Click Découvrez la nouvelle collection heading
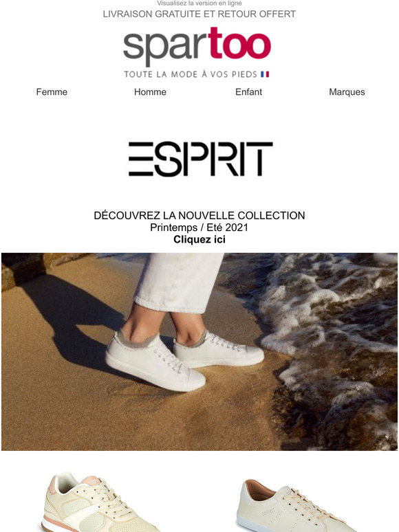 (199, 215)
